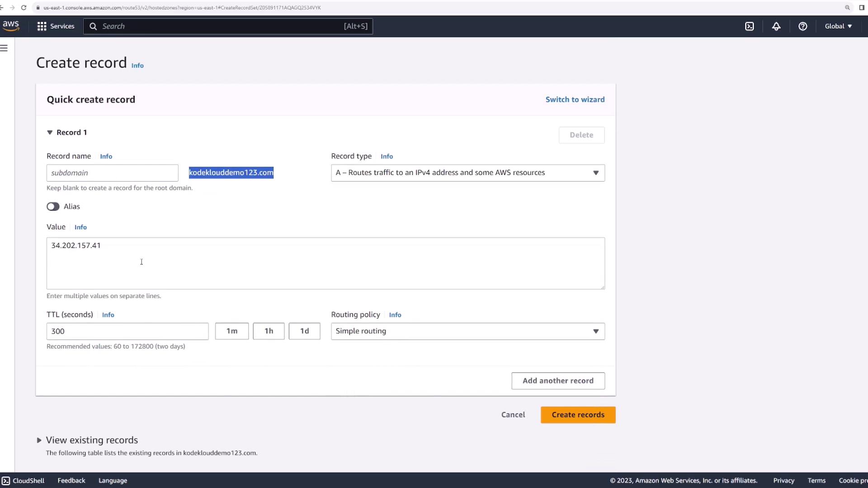Click the AWS logo home icon
This screenshot has height=488, width=868.
coord(10,26)
